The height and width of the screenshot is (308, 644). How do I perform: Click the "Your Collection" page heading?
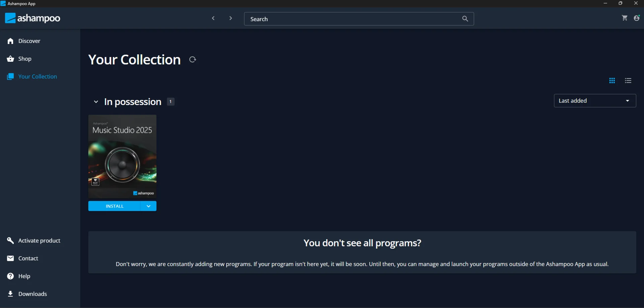[x=135, y=60]
